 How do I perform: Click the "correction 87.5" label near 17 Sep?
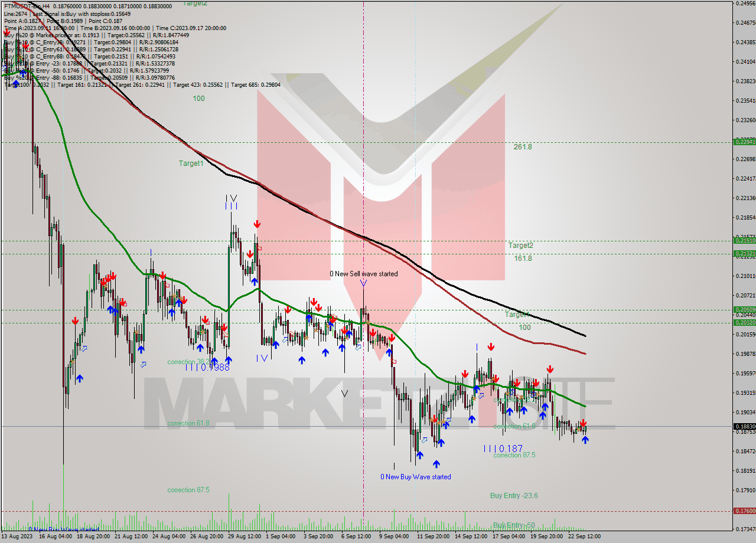click(x=514, y=455)
